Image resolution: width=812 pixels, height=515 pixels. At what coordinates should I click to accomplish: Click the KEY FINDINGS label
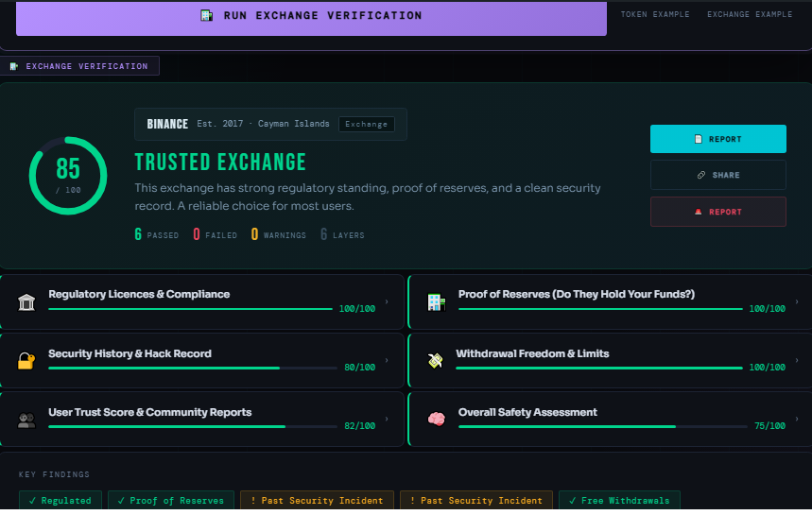pos(54,474)
